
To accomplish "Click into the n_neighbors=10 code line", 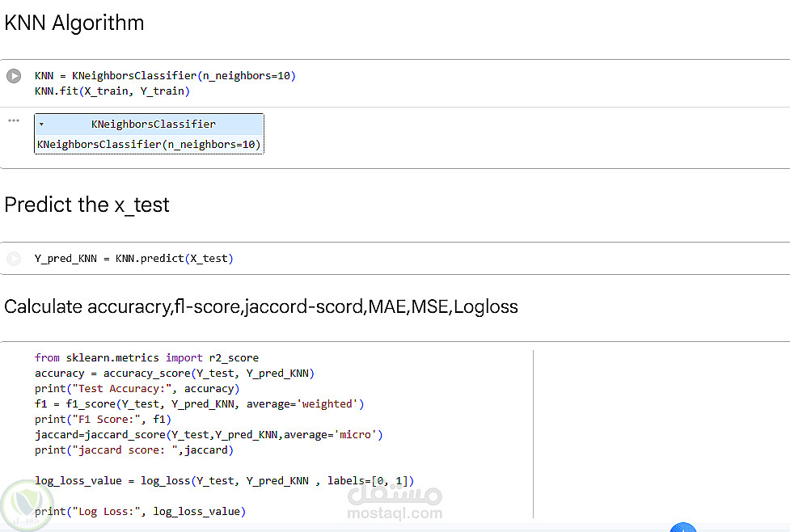I will [x=165, y=76].
